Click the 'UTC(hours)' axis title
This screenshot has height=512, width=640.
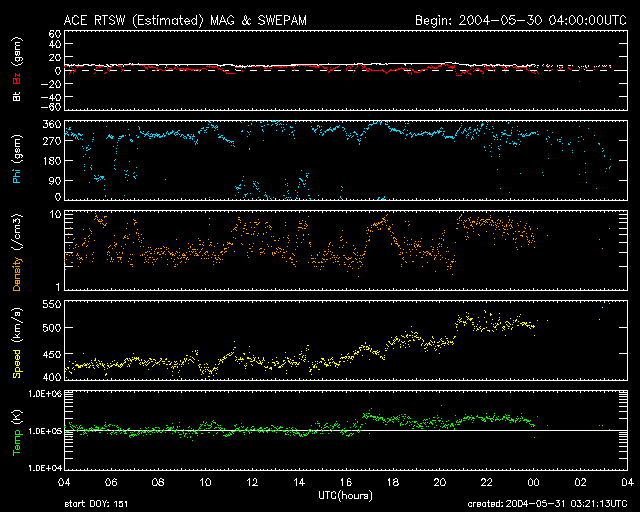click(346, 496)
